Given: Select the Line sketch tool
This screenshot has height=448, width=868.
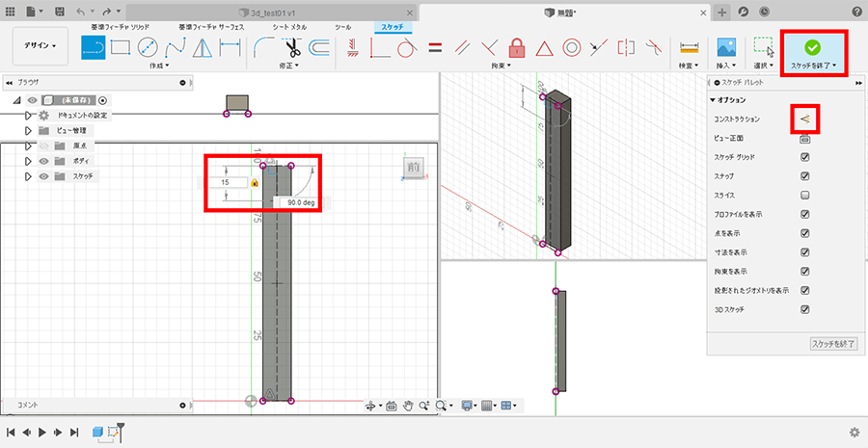Looking at the screenshot, I should pos(93,46).
